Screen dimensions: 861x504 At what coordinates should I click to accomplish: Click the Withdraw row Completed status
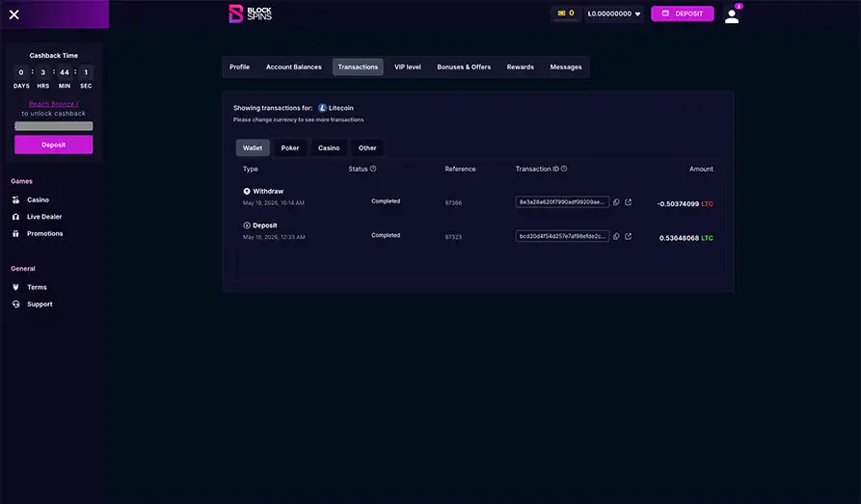point(386,201)
